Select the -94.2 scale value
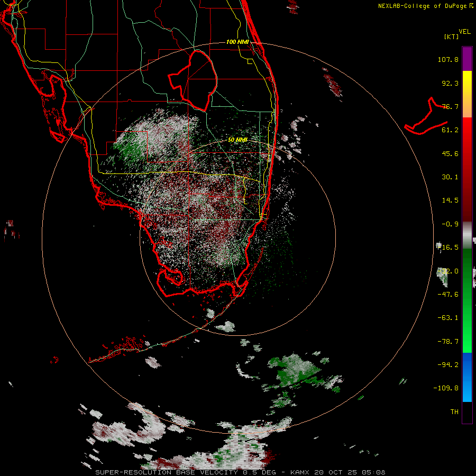Viewport: 476px width, 476px height. pos(448,364)
